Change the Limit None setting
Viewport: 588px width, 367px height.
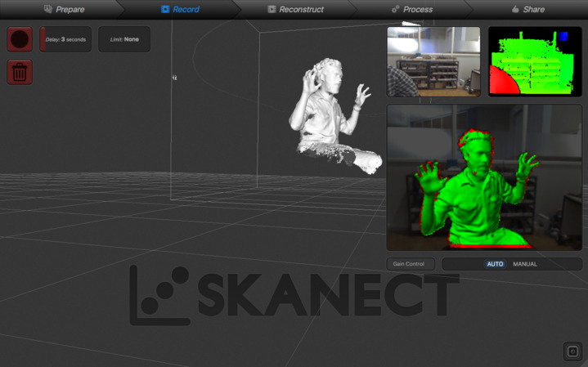[x=124, y=39]
